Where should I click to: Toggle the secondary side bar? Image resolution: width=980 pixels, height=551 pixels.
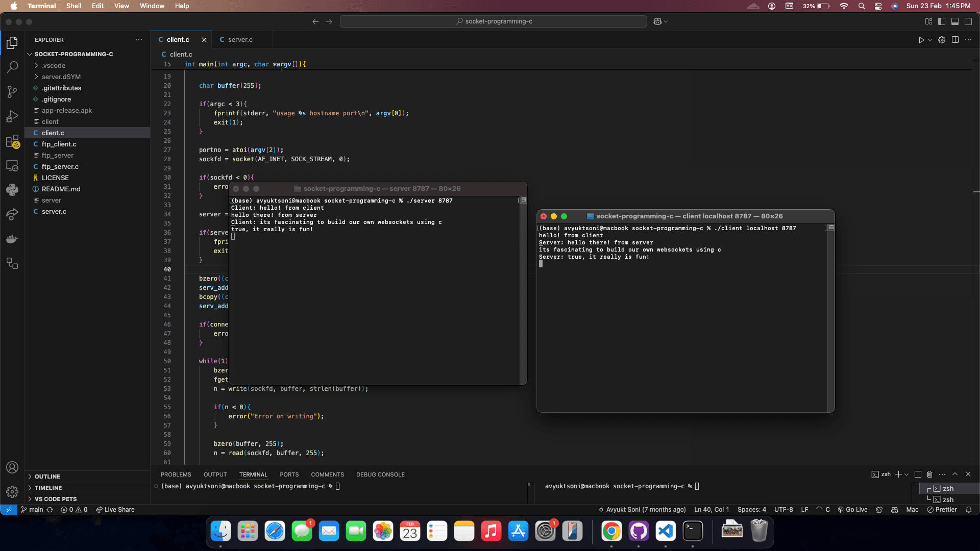click(968, 21)
